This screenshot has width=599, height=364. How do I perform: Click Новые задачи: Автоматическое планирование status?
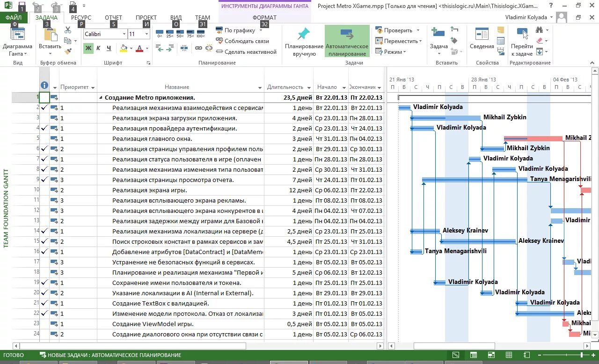coord(110,355)
